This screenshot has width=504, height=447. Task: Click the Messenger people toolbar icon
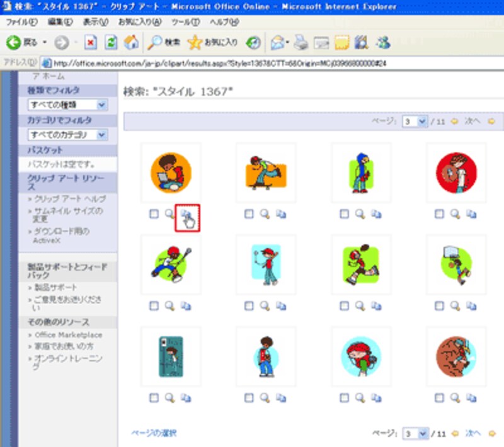coord(383,43)
